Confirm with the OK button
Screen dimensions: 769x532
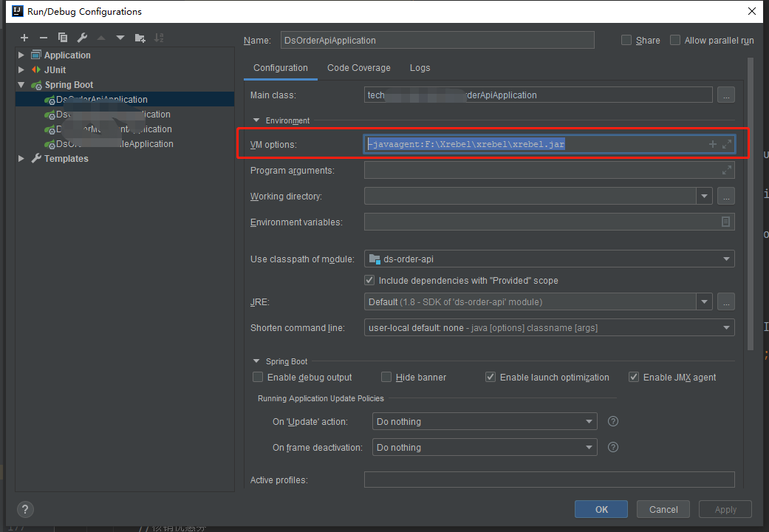coord(601,509)
